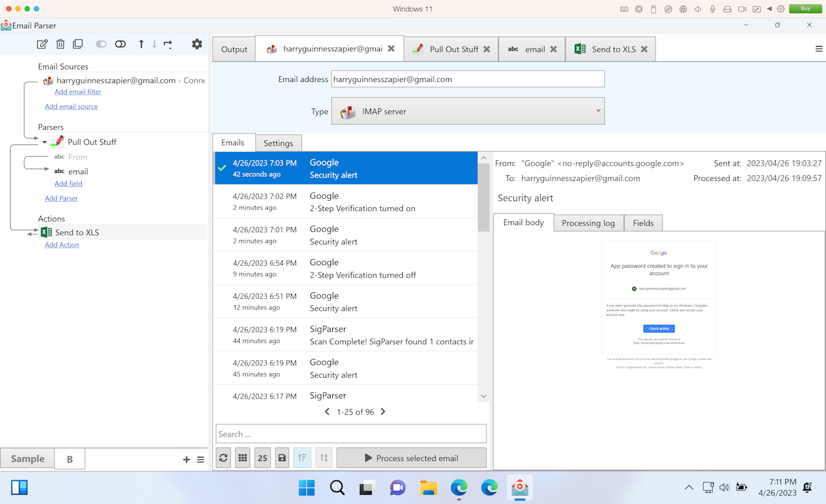The height and width of the screenshot is (504, 826).
Task: Select the 7:01 PM Google Security alert email
Action: [x=345, y=235]
